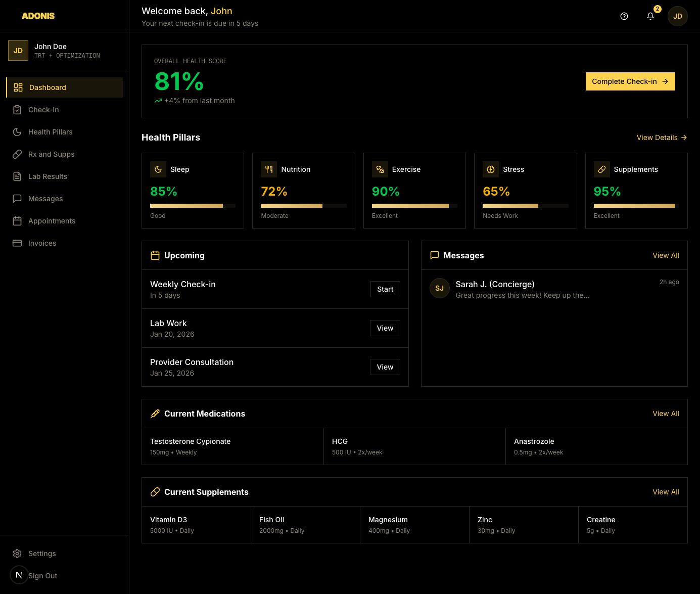Click the Supplements pill icon
700x594 pixels.
tap(602, 169)
